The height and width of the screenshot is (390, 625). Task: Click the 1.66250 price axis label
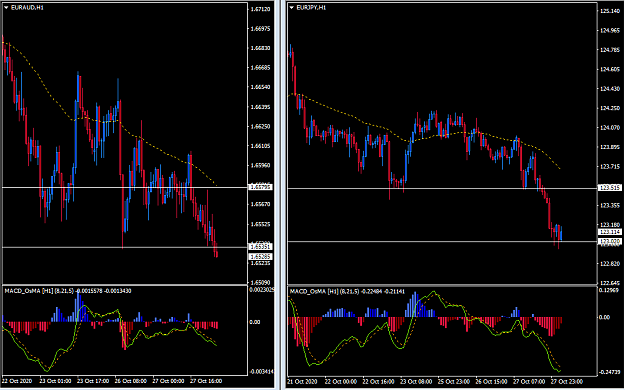[261, 126]
